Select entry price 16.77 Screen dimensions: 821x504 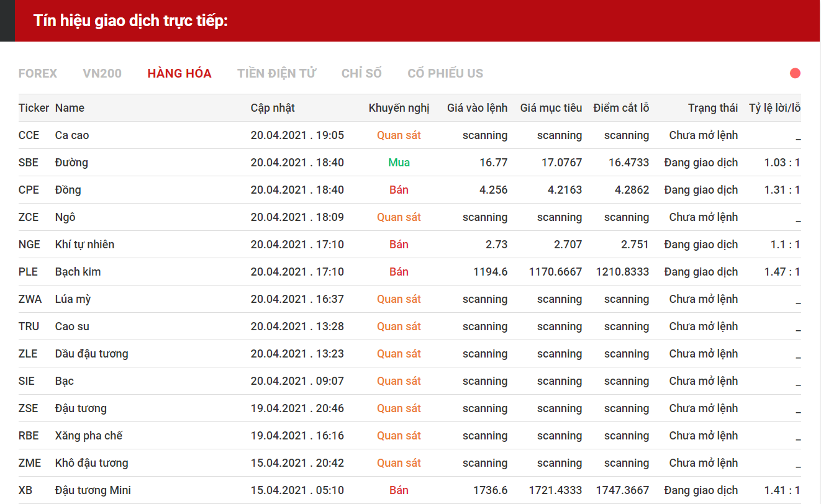click(x=493, y=163)
